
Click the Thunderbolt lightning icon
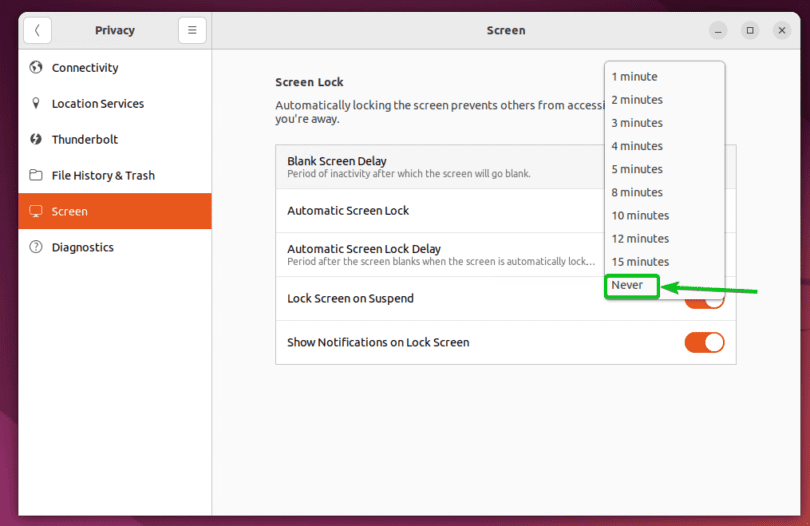pos(36,140)
